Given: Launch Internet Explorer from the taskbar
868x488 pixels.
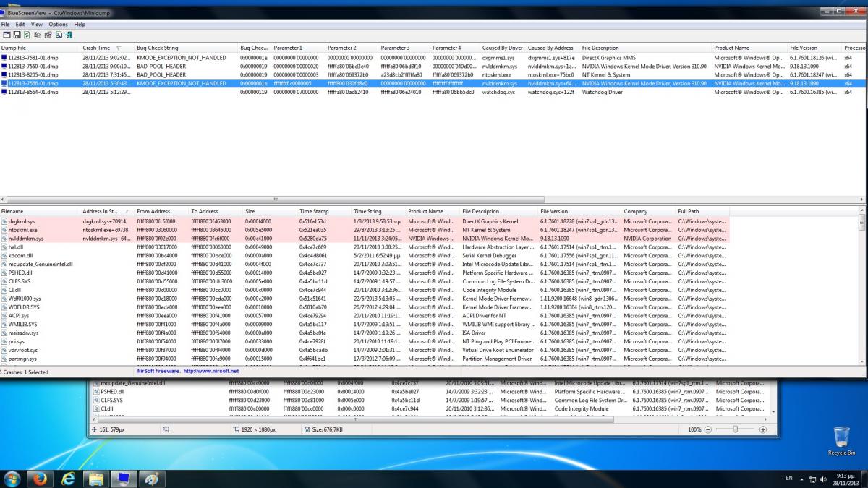Looking at the screenshot, I should coord(68,479).
